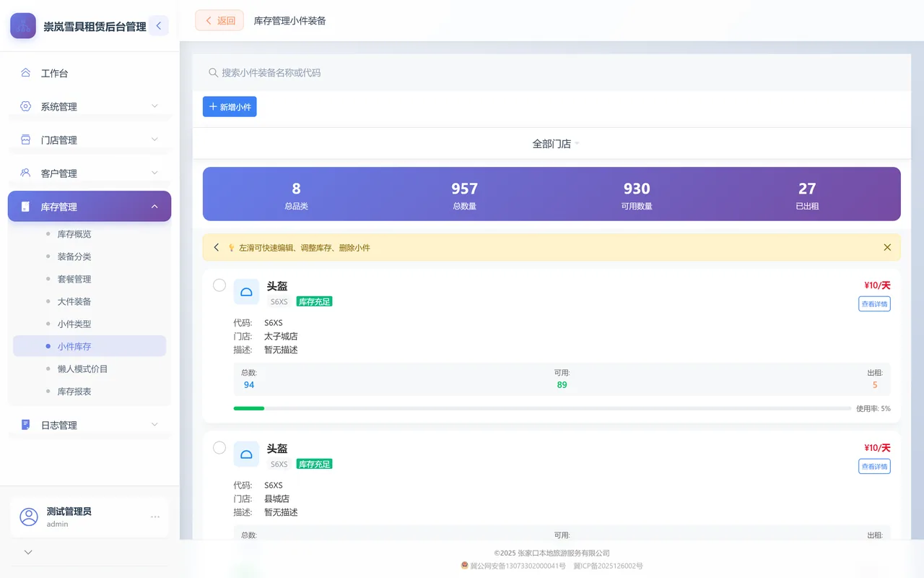Click the 工作台 home icon

(x=25, y=73)
